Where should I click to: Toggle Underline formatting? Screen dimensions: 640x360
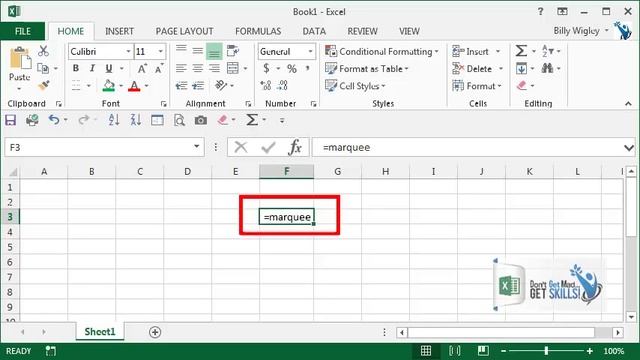(109, 69)
